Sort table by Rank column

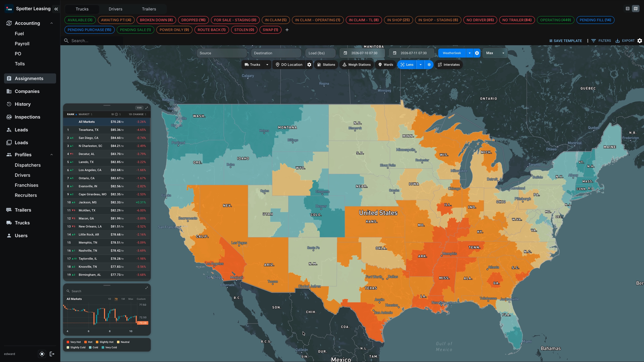point(72,115)
